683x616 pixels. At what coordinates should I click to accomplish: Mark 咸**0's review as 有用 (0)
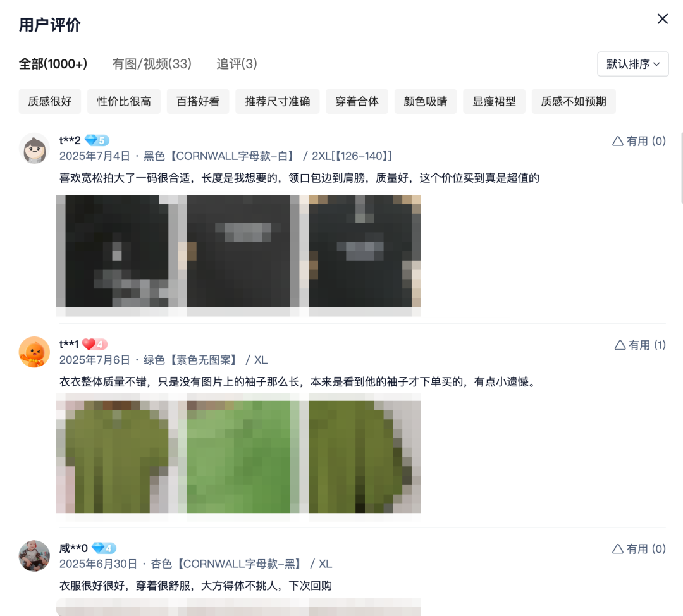639,549
